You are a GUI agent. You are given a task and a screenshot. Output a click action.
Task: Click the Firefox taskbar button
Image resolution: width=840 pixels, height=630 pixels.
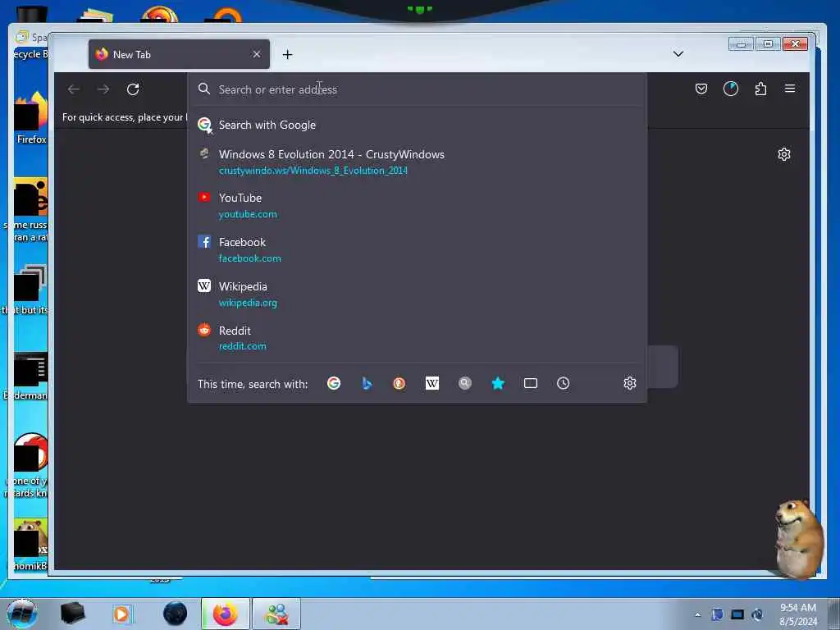tap(226, 614)
